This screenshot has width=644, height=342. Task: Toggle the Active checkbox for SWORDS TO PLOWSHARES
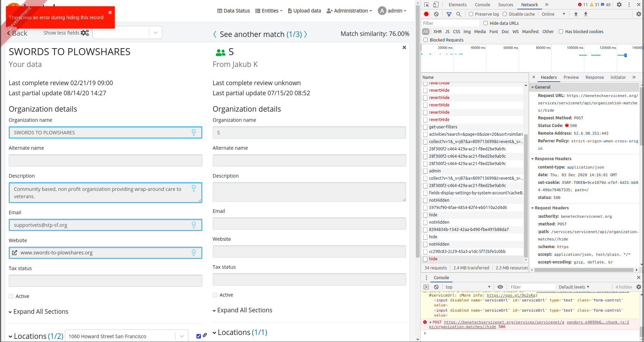pyautogui.click(x=11, y=296)
